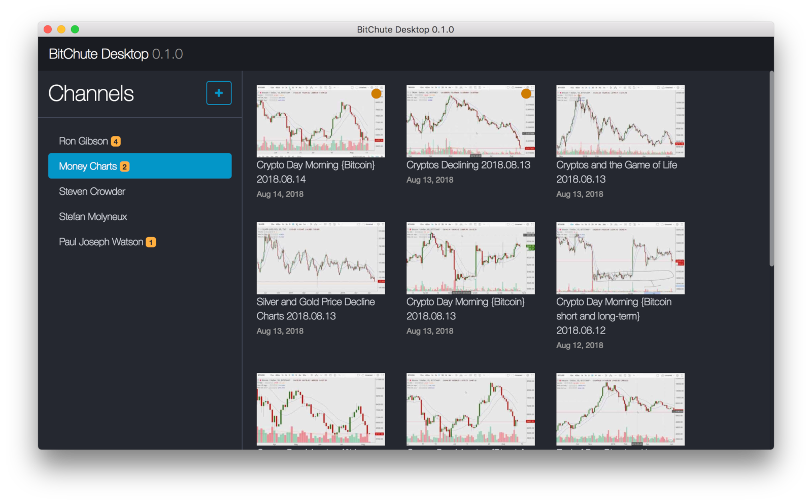Screen dimensions: 812x504
Task: Click date Aug 12, 2018
Action: click(580, 345)
